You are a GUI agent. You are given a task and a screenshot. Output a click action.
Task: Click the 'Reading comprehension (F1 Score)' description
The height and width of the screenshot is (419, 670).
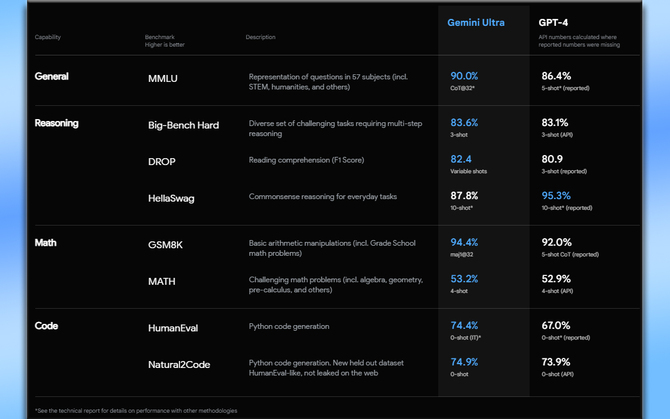[x=306, y=160]
